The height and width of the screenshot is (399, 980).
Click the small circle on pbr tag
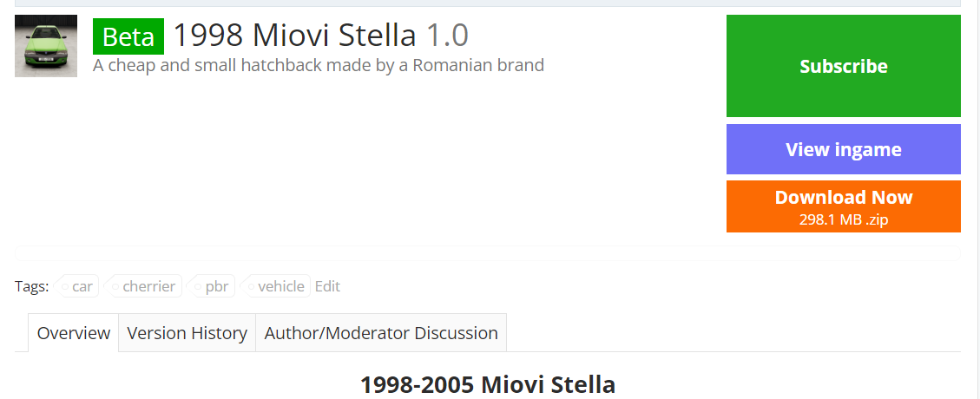pos(198,287)
